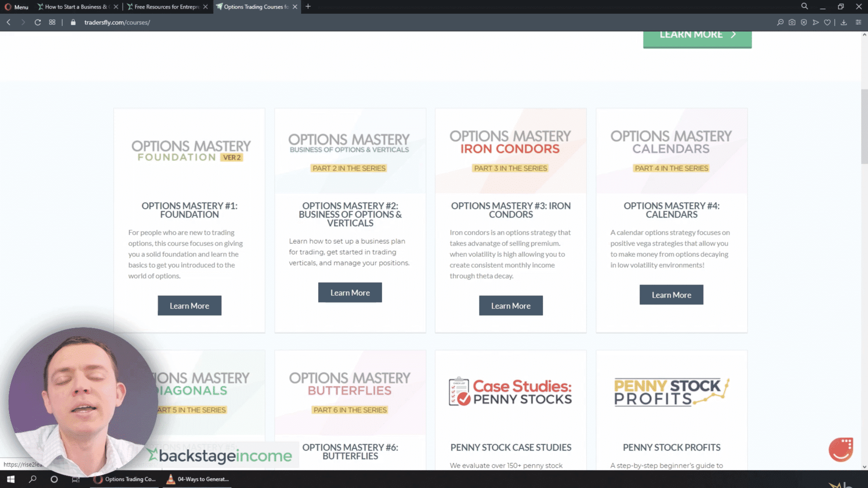Viewport: 868px width, 488px height.
Task: Close the How to Start a Business tab
Action: [x=116, y=6]
